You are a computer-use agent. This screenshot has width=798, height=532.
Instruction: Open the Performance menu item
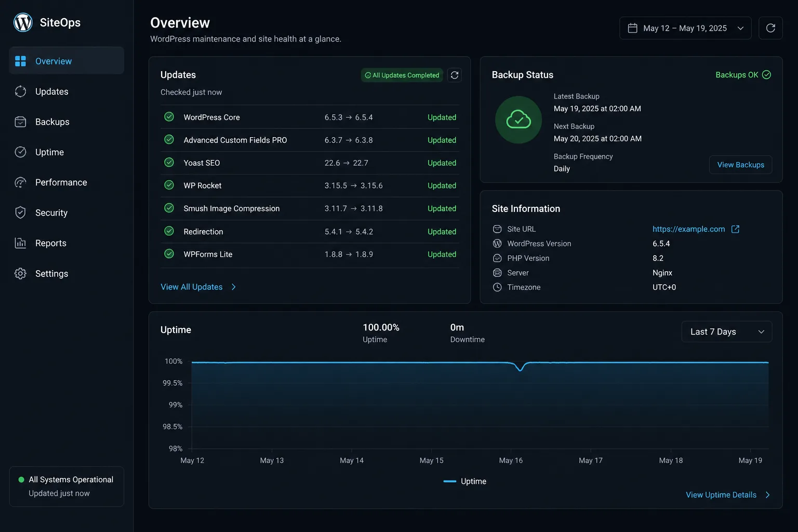(66, 182)
